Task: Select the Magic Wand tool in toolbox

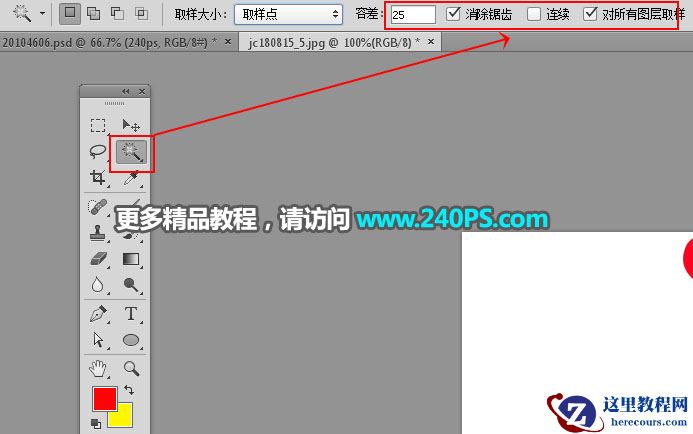Action: [131, 152]
